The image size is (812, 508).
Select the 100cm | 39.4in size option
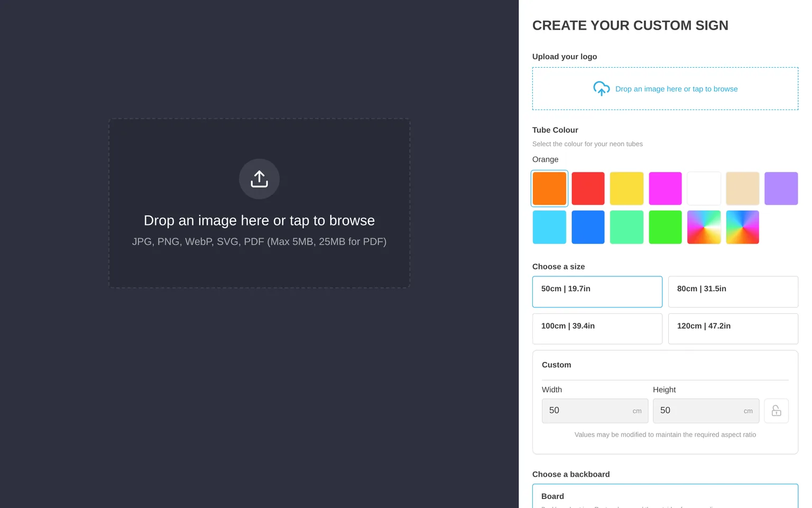pos(597,329)
